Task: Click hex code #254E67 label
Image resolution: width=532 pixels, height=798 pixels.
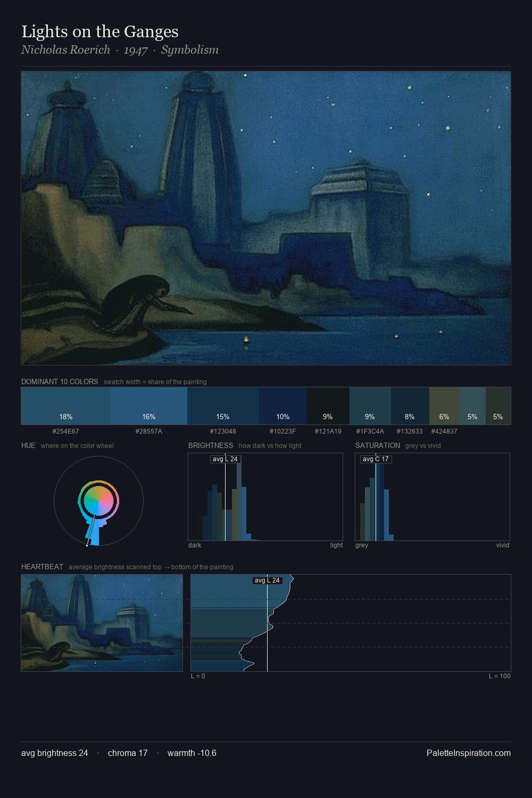Action: (x=66, y=431)
